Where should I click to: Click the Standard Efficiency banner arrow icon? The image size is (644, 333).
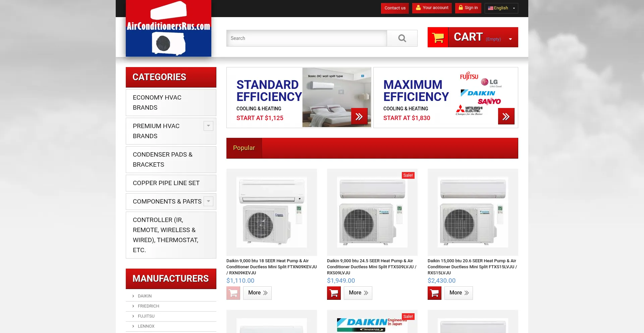point(359,116)
